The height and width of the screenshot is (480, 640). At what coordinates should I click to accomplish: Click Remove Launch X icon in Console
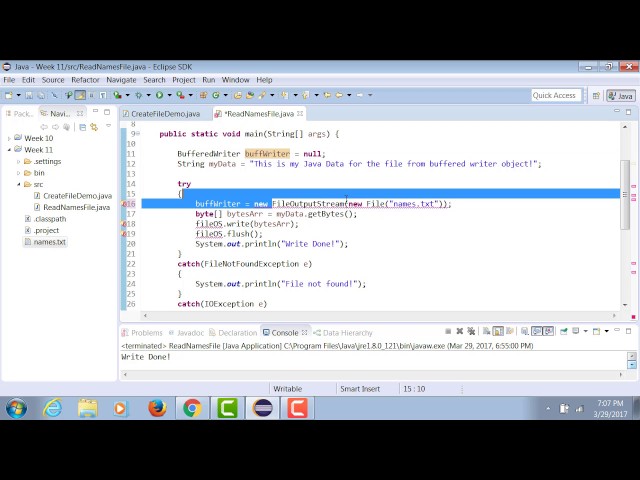pyautogui.click(x=460, y=331)
